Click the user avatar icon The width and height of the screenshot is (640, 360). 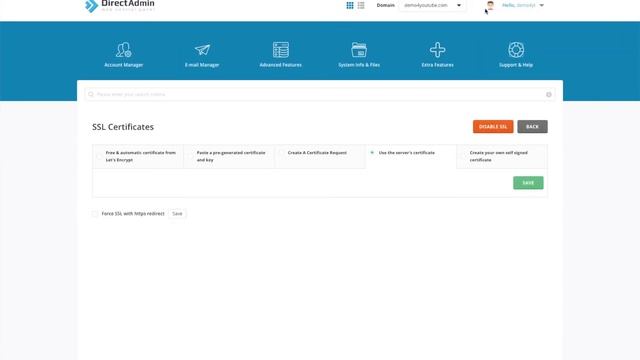tap(490, 5)
